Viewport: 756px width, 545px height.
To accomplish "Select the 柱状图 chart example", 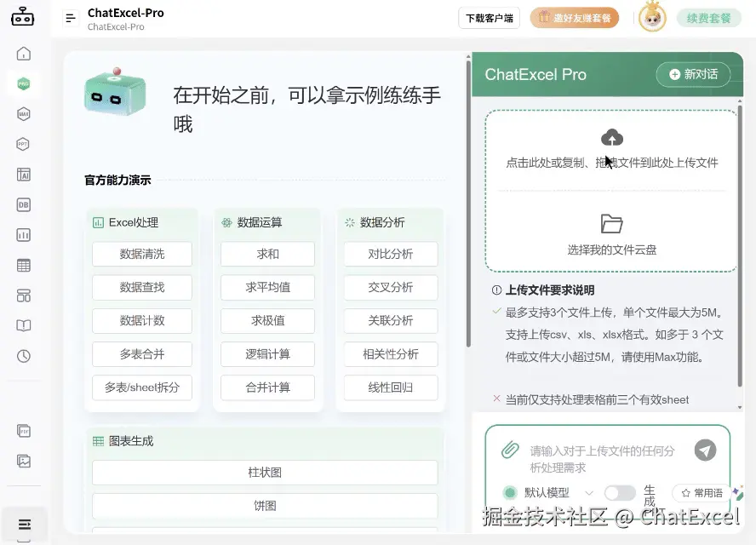I will pyautogui.click(x=265, y=472).
